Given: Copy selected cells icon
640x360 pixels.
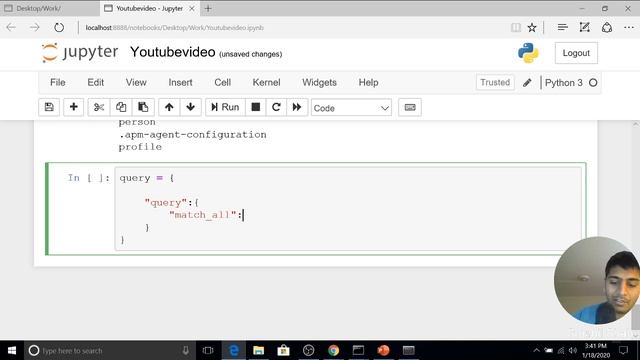Looking at the screenshot, I should point(121,107).
